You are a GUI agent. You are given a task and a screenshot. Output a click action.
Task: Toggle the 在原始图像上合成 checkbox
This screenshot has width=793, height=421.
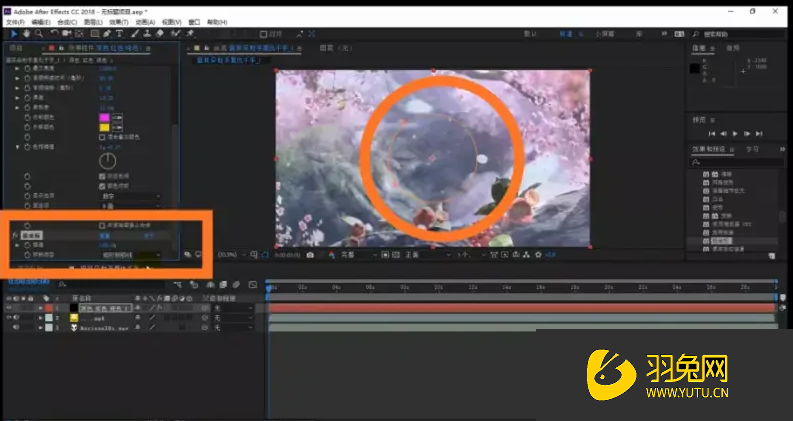[x=102, y=225]
